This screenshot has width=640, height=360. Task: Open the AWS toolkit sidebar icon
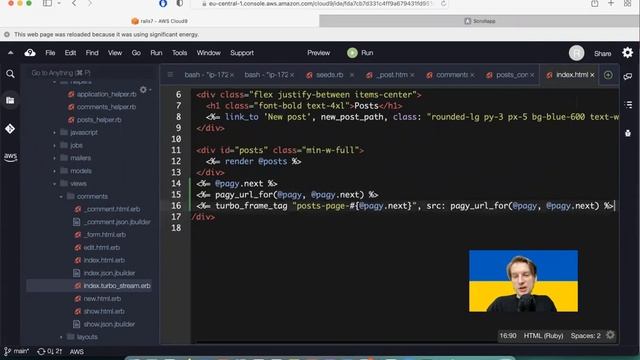10,157
